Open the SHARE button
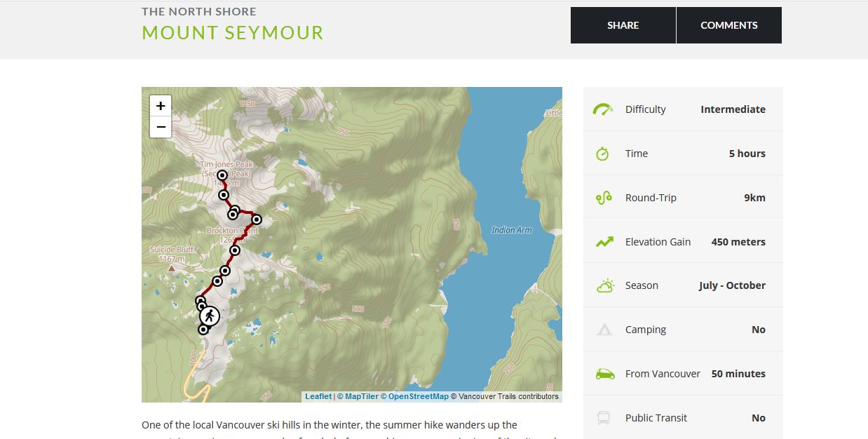This screenshot has width=868, height=439. (x=623, y=25)
